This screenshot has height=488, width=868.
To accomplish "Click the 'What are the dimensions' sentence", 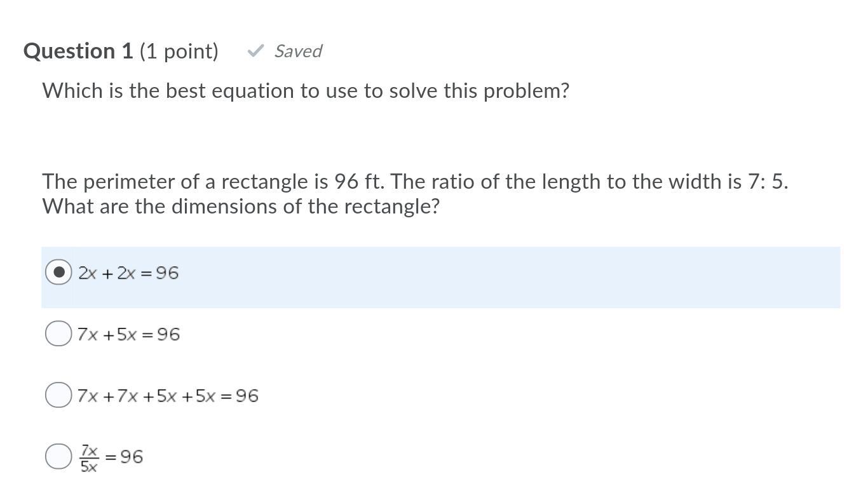I will click(241, 207).
